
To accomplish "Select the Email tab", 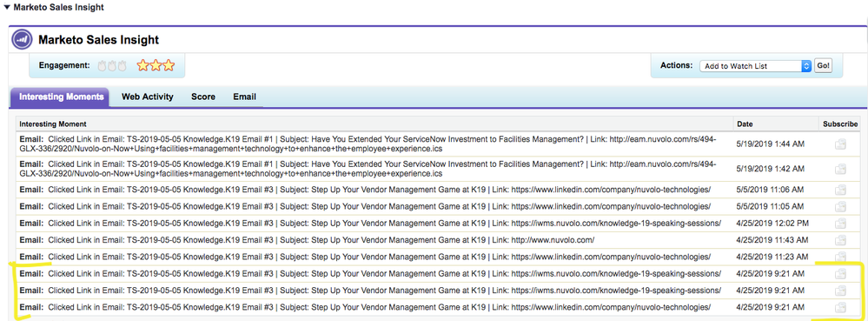I will tap(245, 97).
